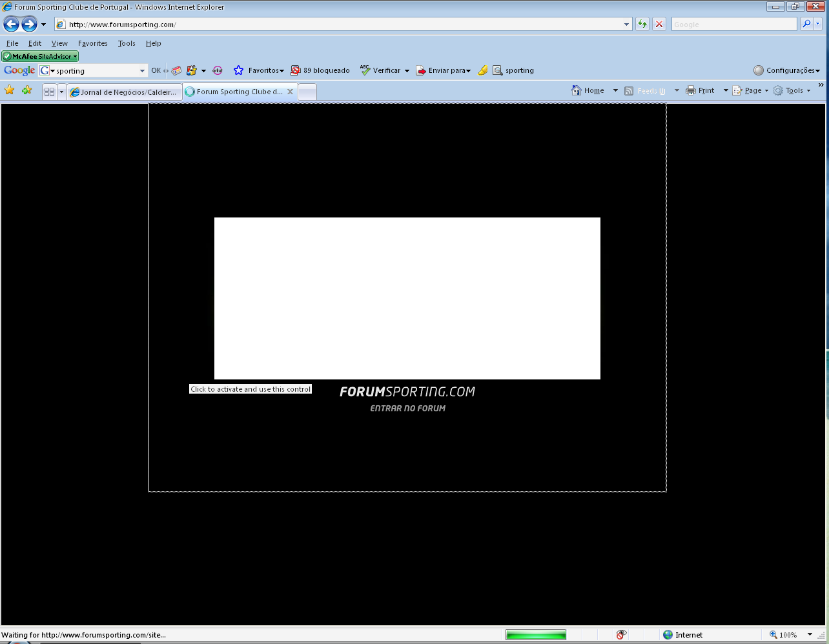Image resolution: width=829 pixels, height=644 pixels.
Task: Open the recent pages dropdown next to Forward
Action: [x=44, y=25]
